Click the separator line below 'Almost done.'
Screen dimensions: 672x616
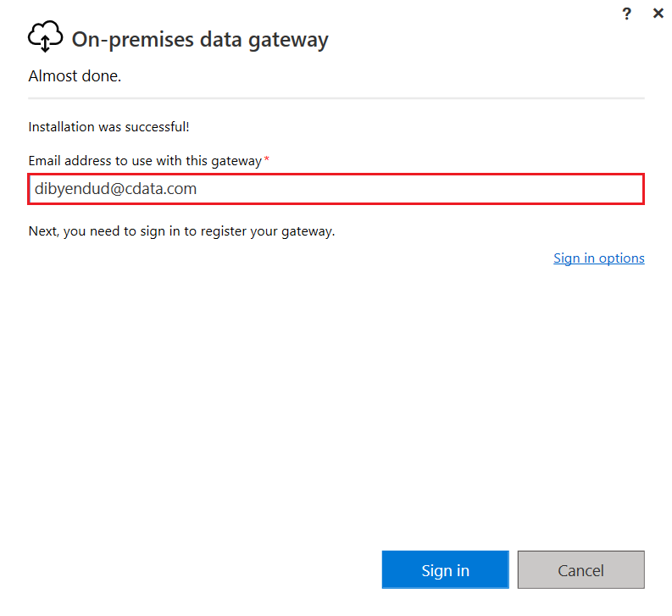click(336, 99)
